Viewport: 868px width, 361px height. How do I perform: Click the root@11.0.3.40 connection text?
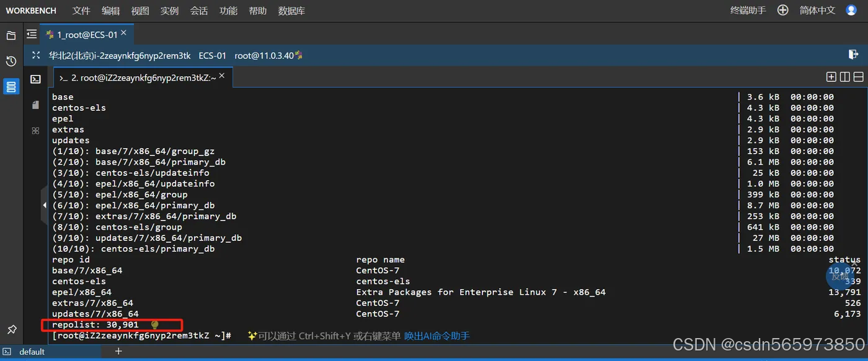(264, 55)
